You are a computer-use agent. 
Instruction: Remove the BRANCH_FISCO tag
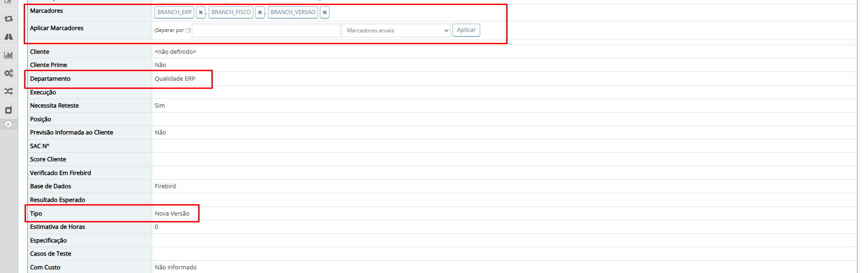(x=260, y=12)
